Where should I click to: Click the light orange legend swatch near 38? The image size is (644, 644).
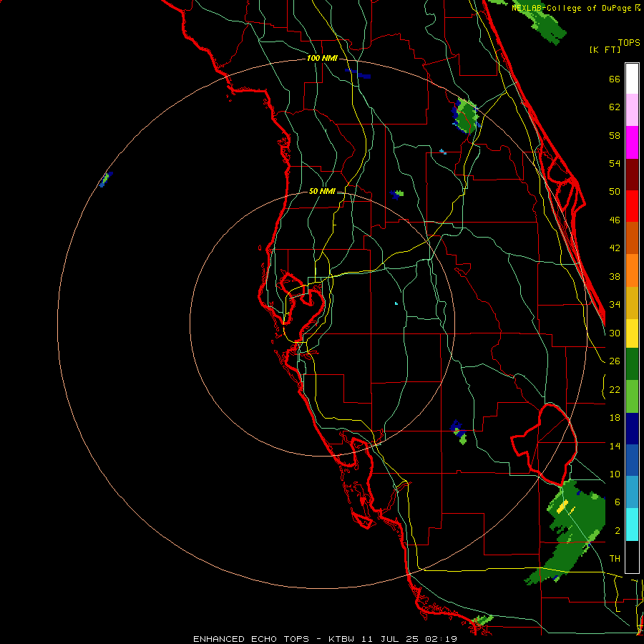pyautogui.click(x=632, y=270)
